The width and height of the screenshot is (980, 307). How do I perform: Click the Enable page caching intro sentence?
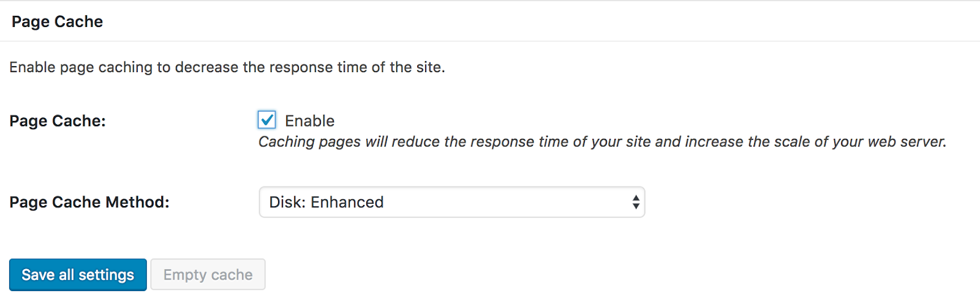[x=227, y=67]
